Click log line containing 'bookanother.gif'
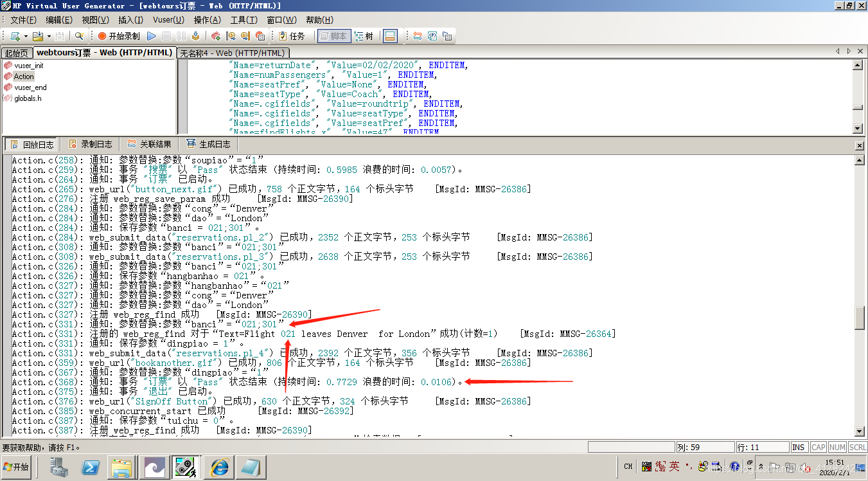 point(270,363)
